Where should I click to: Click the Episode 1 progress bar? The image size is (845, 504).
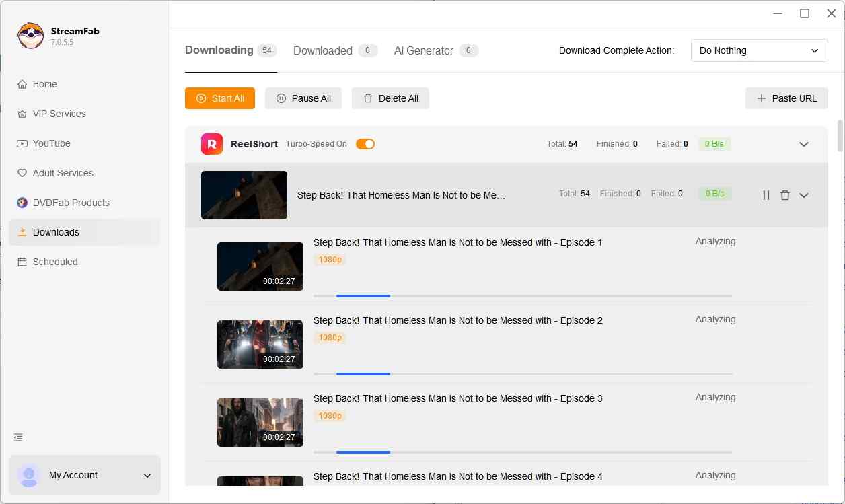(x=523, y=296)
